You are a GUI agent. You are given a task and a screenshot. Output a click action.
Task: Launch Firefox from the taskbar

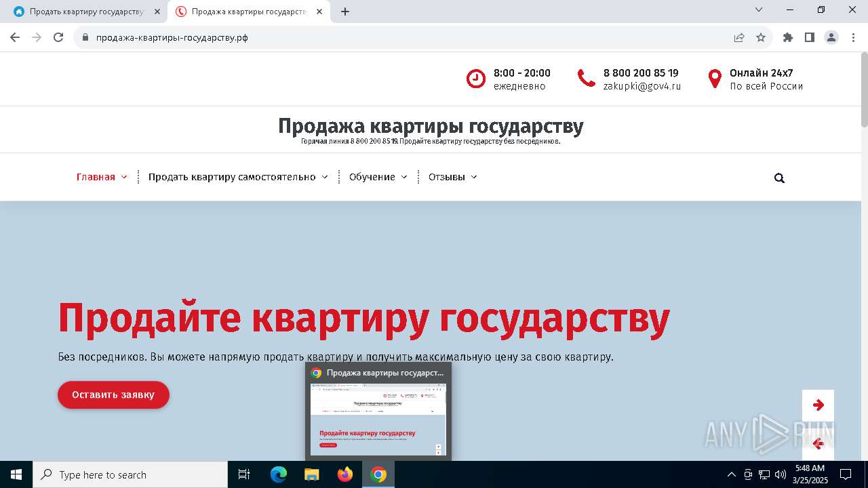tap(345, 474)
